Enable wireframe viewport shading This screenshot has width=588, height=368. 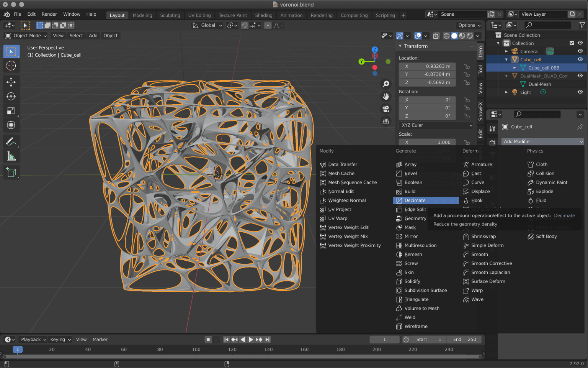click(x=446, y=36)
